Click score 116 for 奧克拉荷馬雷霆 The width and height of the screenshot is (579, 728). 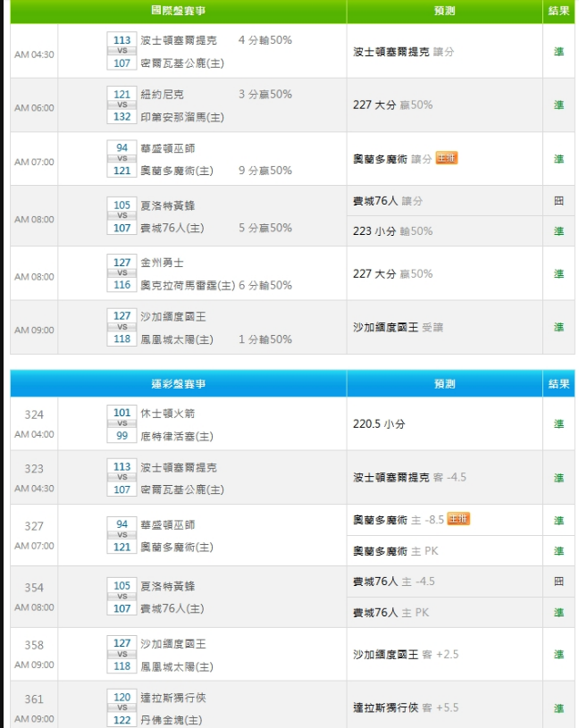pyautogui.click(x=122, y=285)
